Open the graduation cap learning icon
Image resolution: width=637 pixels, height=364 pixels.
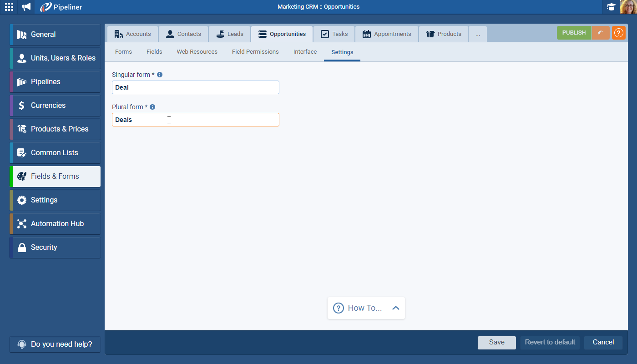[611, 7]
